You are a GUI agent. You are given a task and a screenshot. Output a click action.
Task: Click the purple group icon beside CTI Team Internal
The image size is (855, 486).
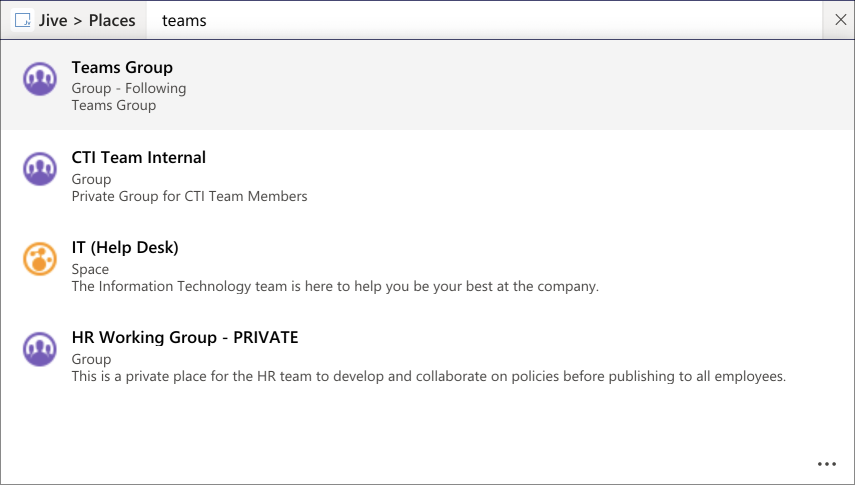tap(40, 169)
